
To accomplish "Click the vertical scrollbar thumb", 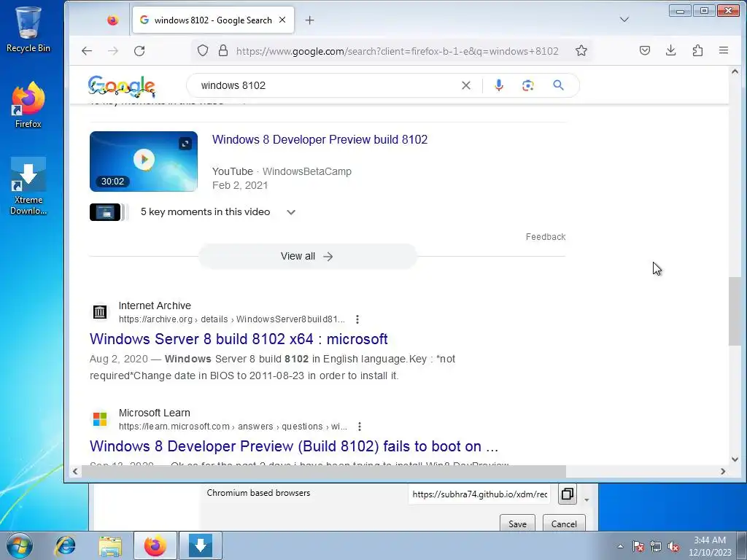I will (x=735, y=311).
